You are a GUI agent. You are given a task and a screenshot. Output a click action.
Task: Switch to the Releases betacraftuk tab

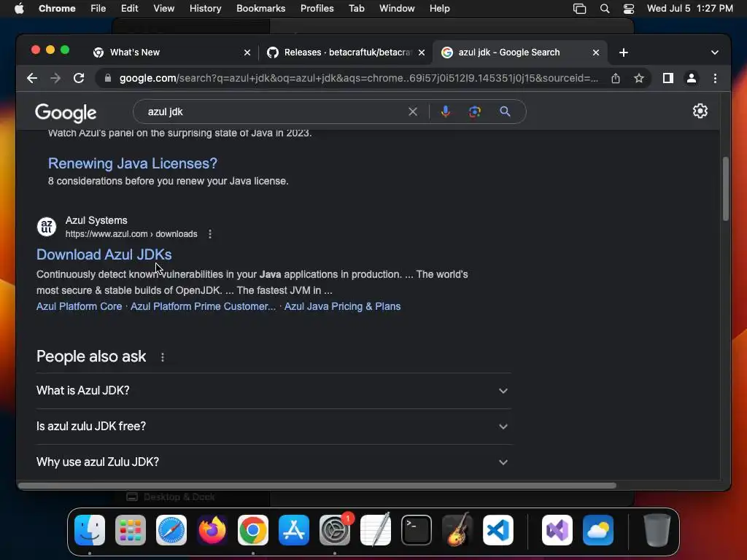point(345,52)
